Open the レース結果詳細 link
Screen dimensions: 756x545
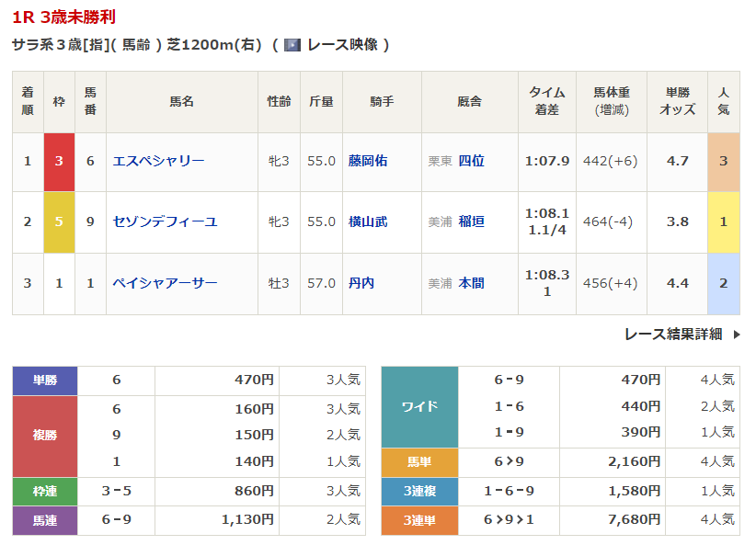[673, 335]
